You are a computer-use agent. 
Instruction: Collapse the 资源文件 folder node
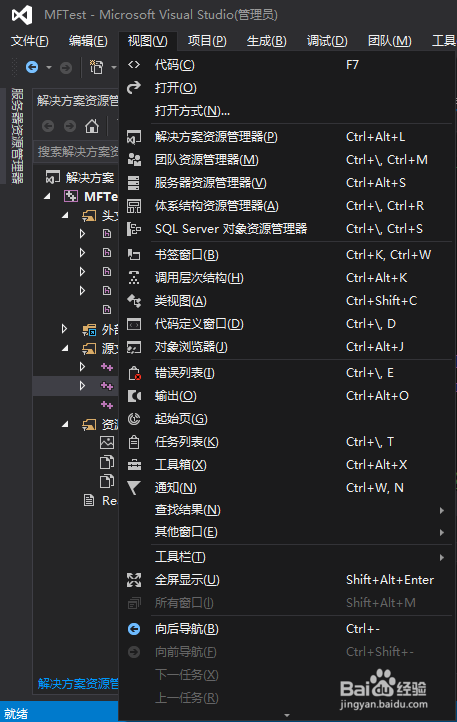click(x=65, y=425)
